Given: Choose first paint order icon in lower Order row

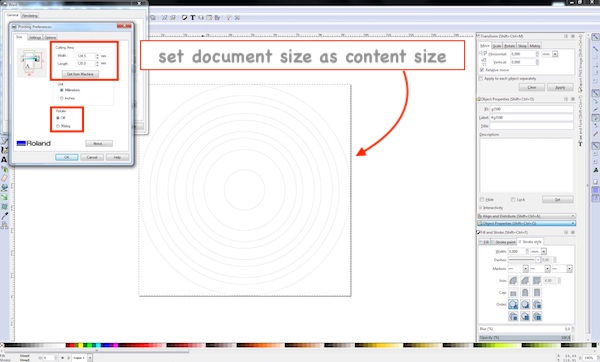Looking at the screenshot, I should [x=513, y=316].
